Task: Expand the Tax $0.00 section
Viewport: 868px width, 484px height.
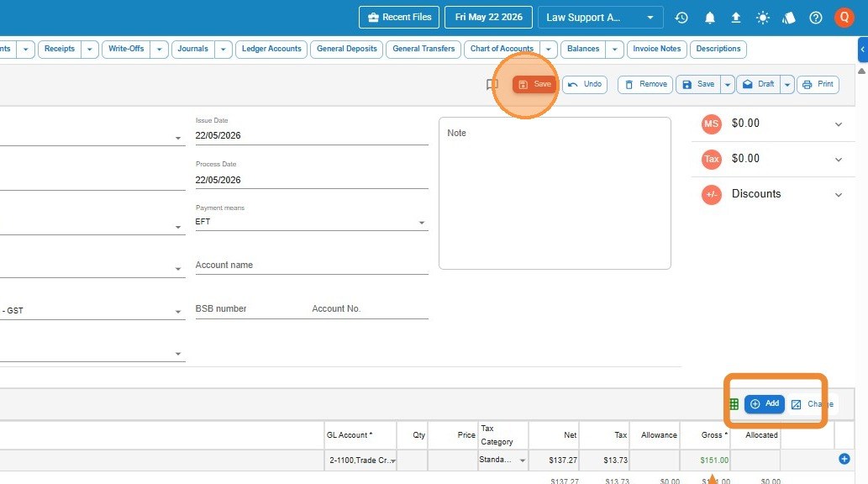Action: click(838, 160)
